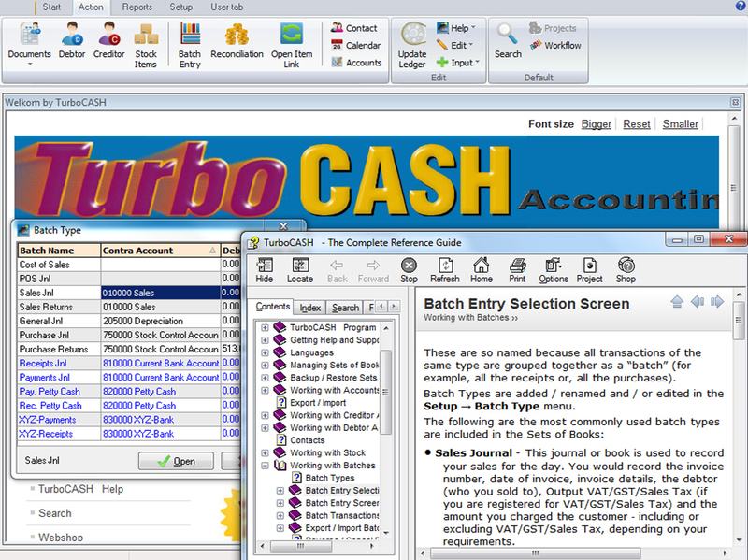Select Contacts topic in help tree

[308, 440]
